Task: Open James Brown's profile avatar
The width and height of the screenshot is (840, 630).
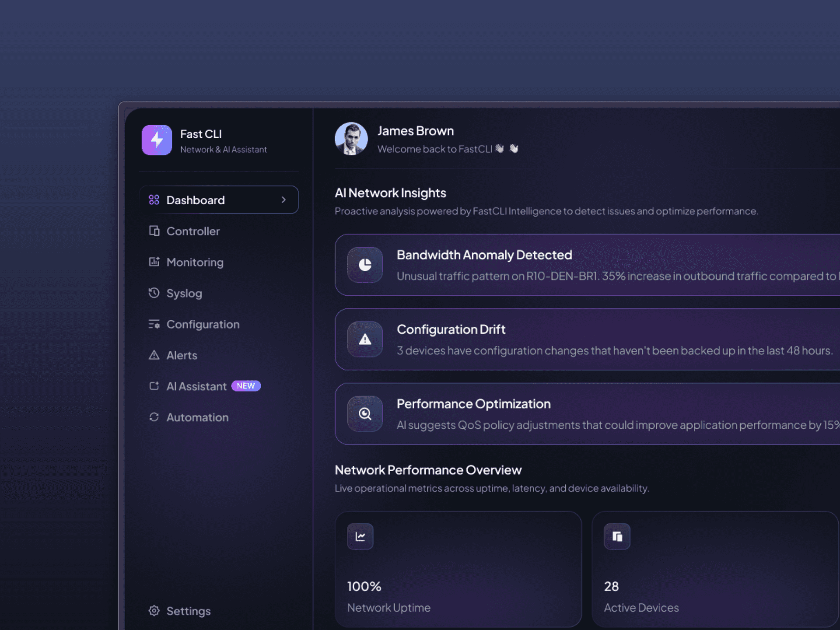Action: (351, 139)
